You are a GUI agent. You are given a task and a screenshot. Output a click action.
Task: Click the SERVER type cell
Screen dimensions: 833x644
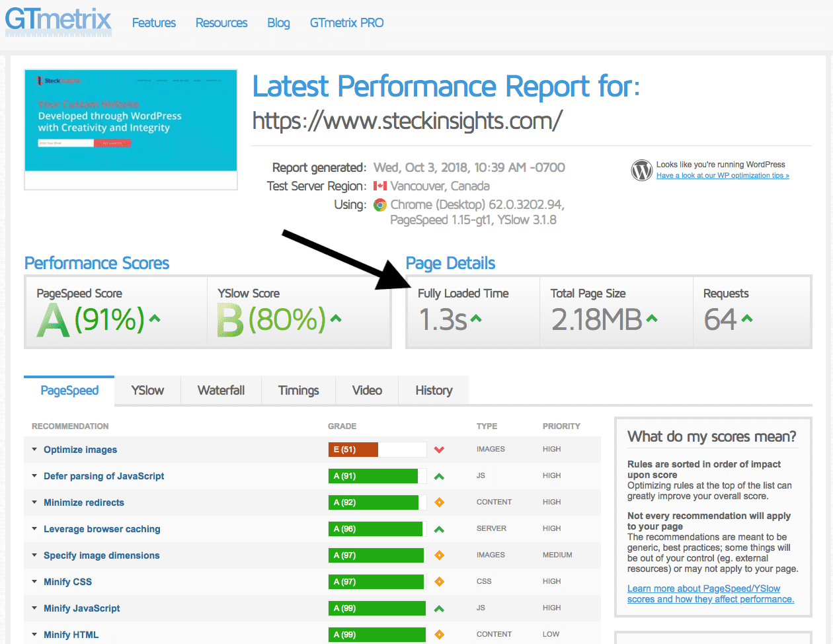[x=491, y=529]
